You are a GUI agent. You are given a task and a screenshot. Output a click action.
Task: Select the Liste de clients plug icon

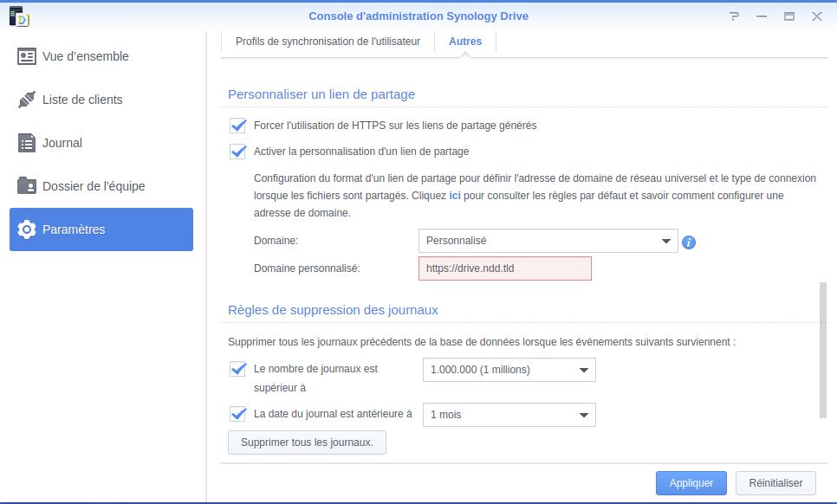pos(27,100)
